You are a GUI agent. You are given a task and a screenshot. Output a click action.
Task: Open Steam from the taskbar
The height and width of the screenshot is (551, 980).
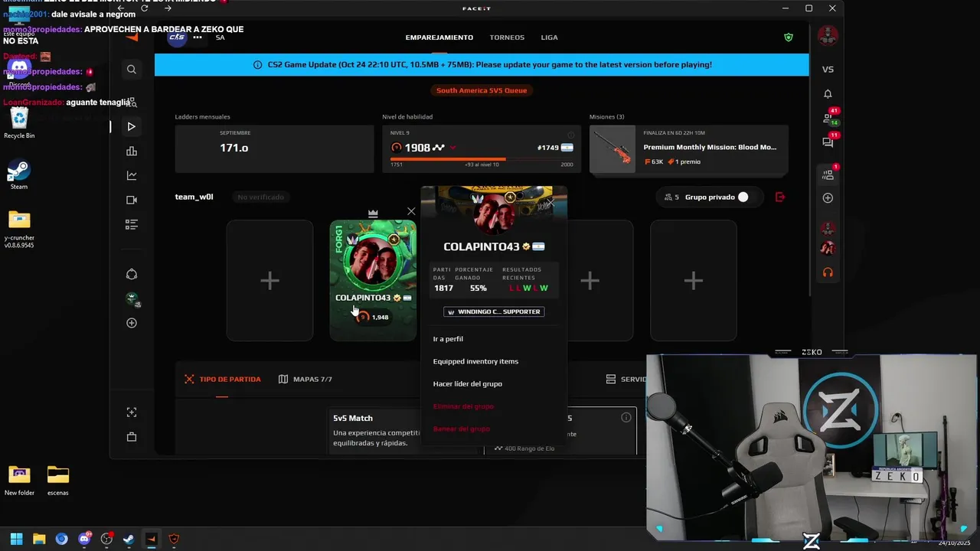[x=129, y=539]
